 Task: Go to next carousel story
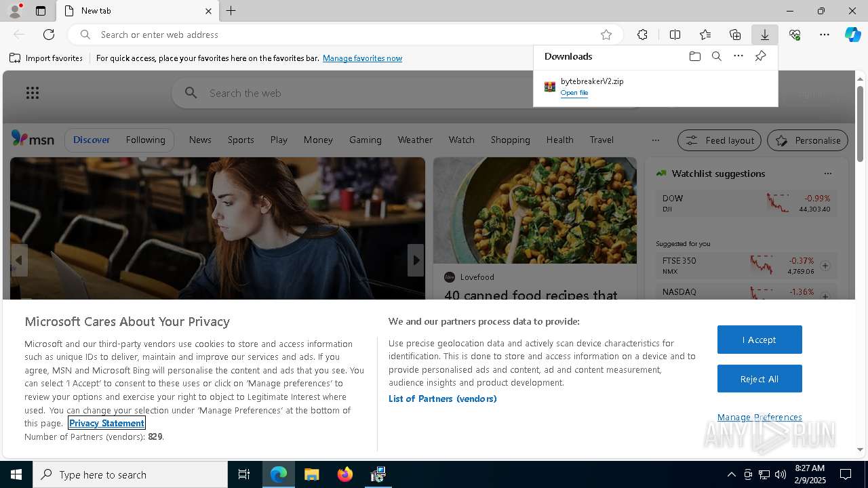tap(416, 260)
